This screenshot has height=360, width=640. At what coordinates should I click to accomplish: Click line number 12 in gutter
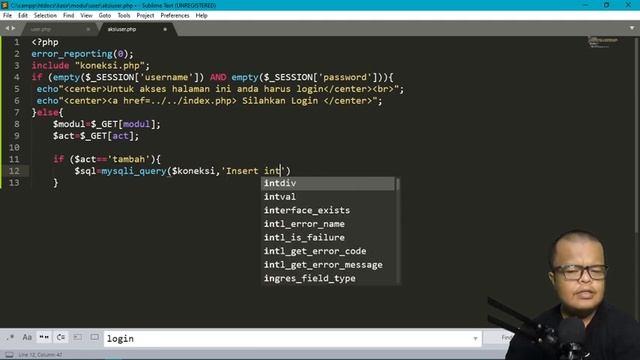click(x=14, y=171)
